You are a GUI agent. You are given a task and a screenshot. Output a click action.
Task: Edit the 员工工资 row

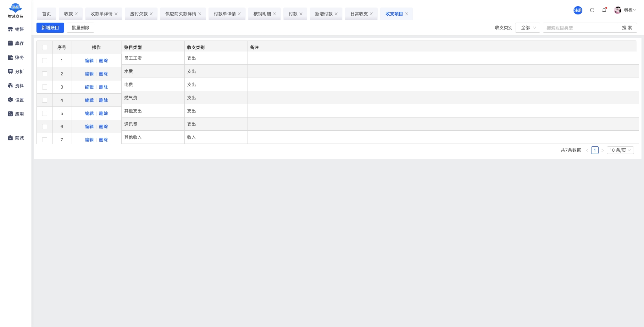point(89,61)
